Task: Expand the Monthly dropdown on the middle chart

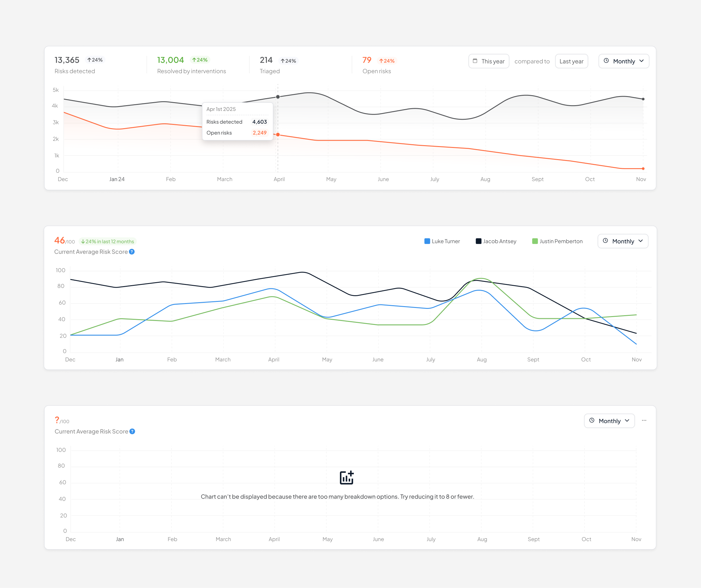Action: point(623,241)
